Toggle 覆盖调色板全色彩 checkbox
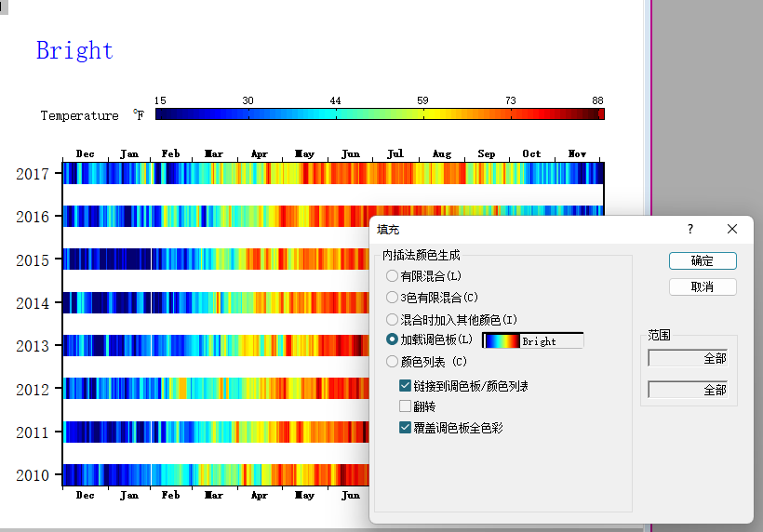The height and width of the screenshot is (532, 763). (406, 428)
